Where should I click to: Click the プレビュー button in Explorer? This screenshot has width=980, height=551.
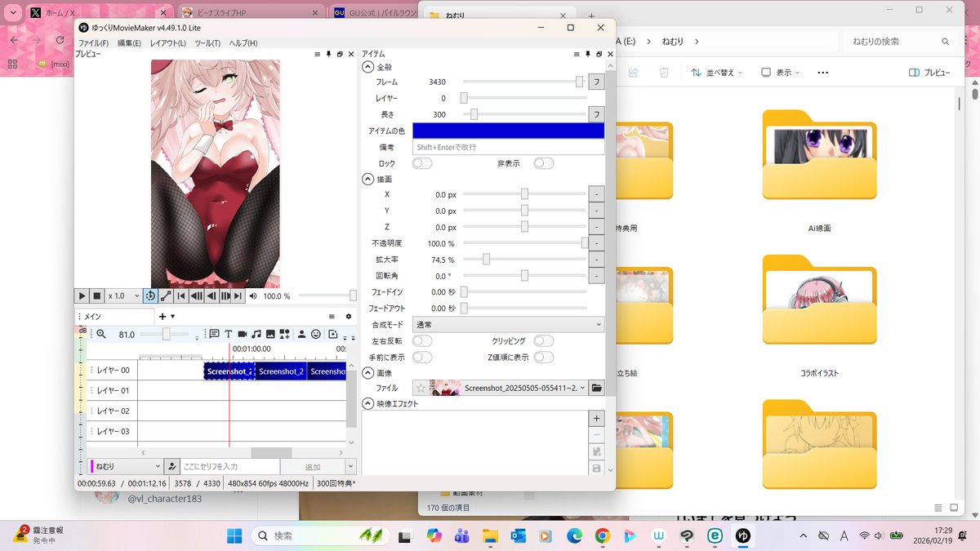929,73
